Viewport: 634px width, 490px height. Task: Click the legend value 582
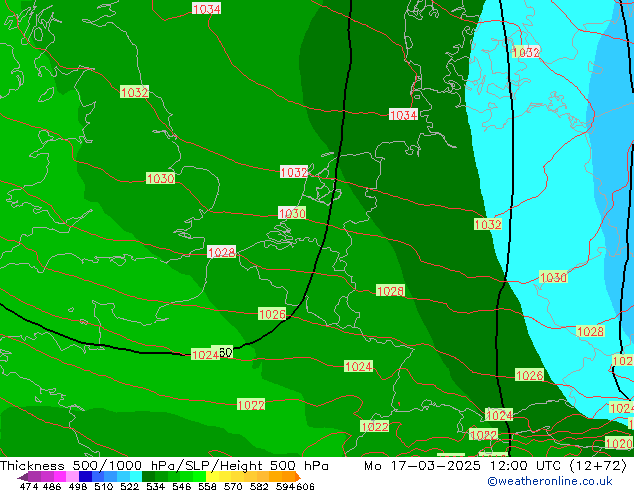pos(259,486)
